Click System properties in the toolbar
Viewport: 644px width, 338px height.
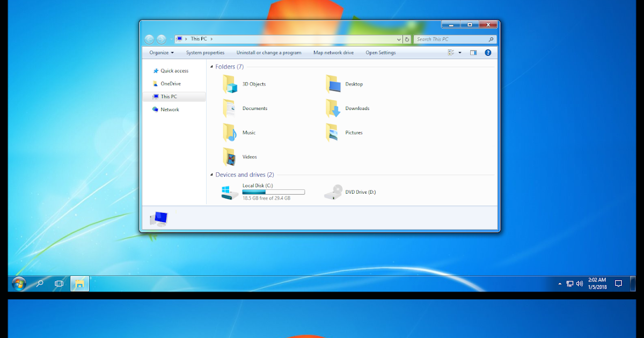(x=205, y=53)
